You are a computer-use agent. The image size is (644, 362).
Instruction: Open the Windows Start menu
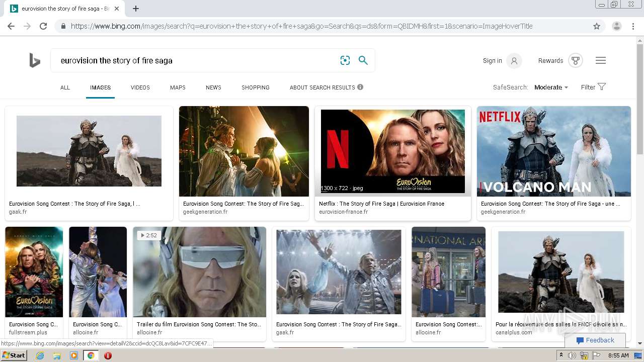(14, 355)
